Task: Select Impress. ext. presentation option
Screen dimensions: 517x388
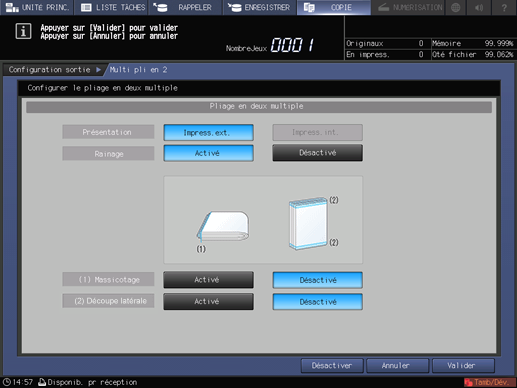Action: (x=208, y=133)
